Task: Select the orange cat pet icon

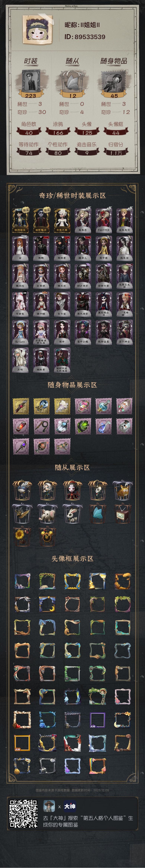Action: [123, 490]
